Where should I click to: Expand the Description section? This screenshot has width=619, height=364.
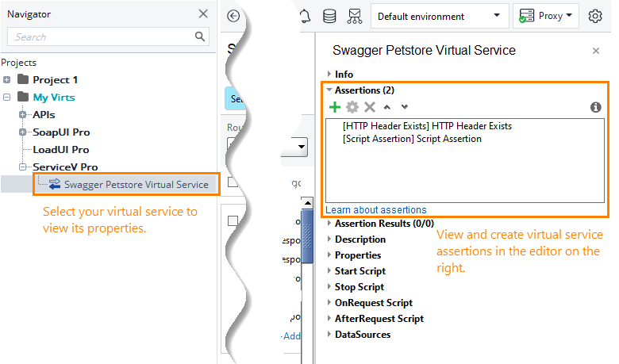pyautogui.click(x=329, y=239)
